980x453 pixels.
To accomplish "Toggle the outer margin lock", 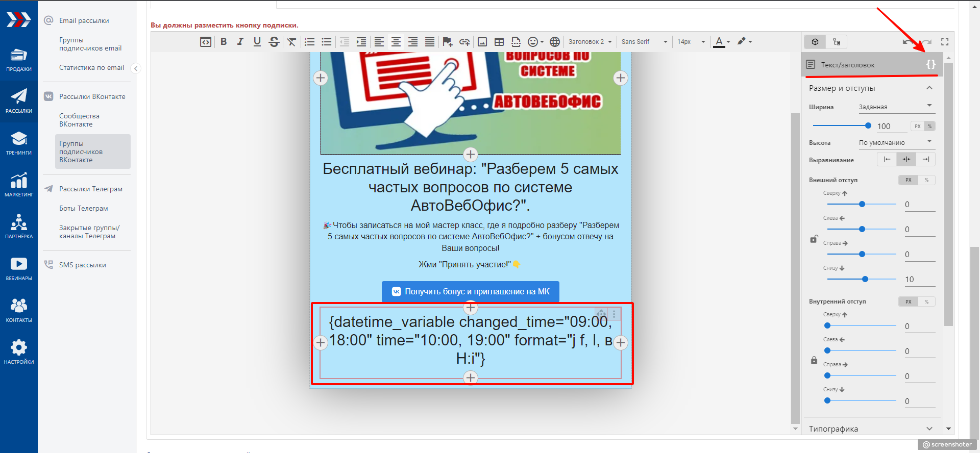I will point(814,239).
